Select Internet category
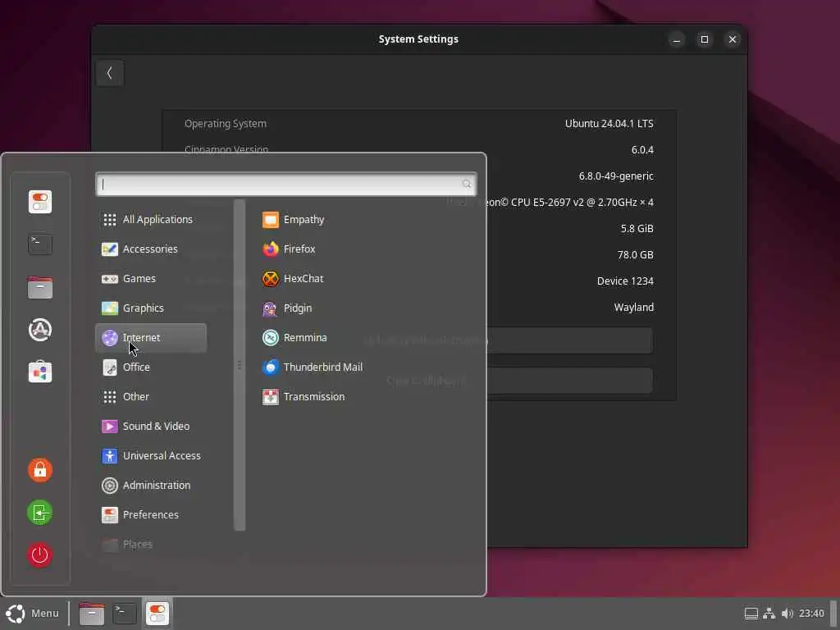This screenshot has height=630, width=840. pos(151,337)
